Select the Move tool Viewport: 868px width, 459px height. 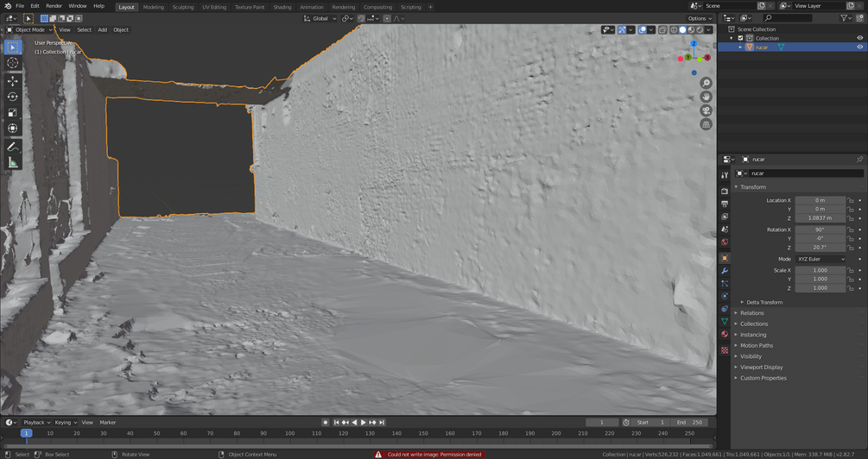coord(12,81)
